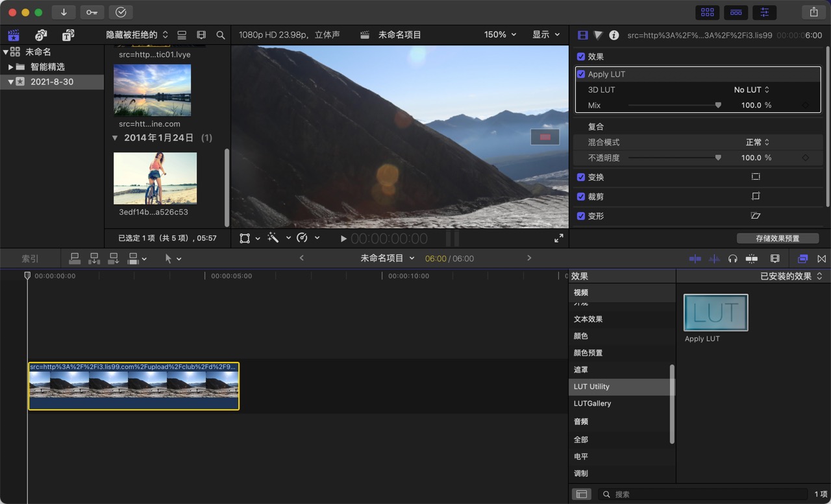
Task: Collapse the 未命名 library
Action: coord(5,52)
